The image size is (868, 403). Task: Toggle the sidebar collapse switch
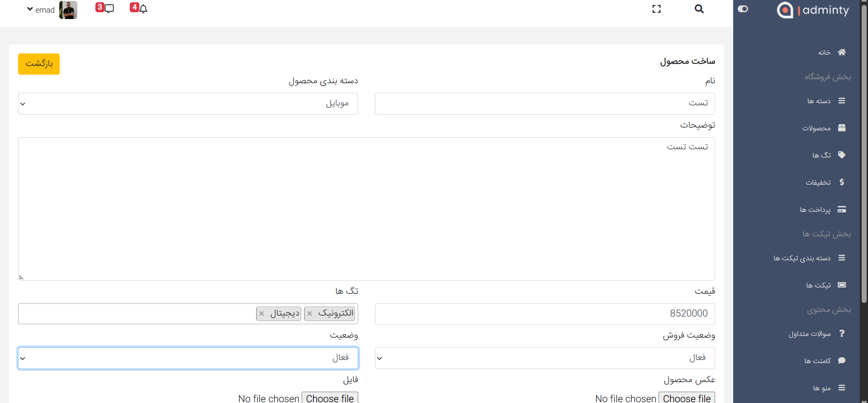[743, 9]
